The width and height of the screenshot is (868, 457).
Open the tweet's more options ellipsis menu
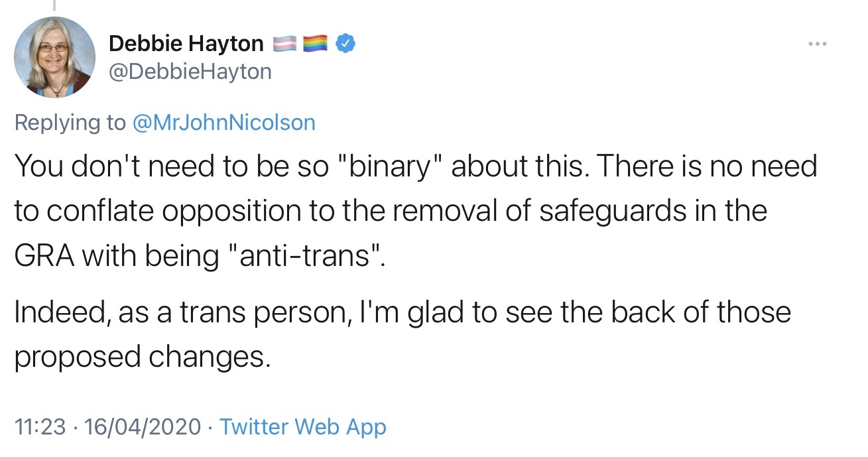tap(818, 44)
